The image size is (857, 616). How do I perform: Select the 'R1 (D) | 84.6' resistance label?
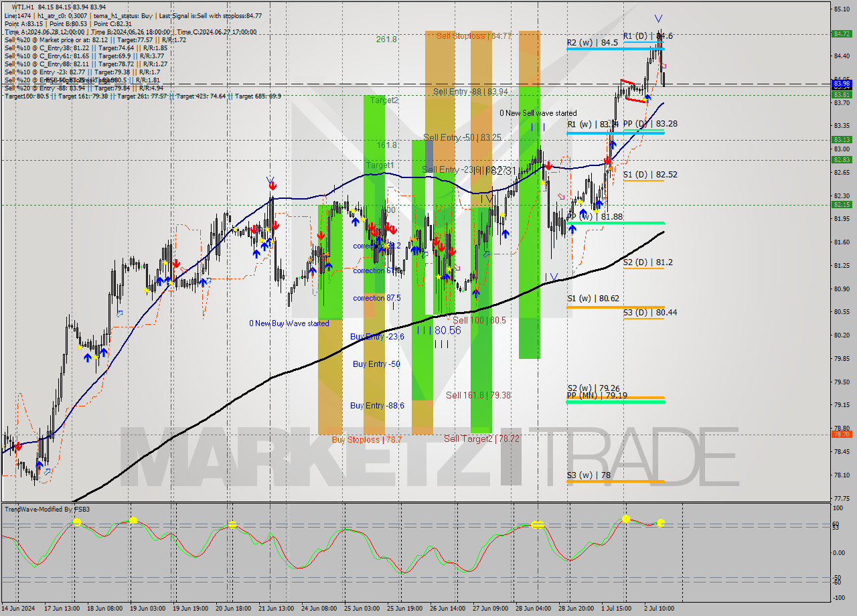click(x=647, y=36)
